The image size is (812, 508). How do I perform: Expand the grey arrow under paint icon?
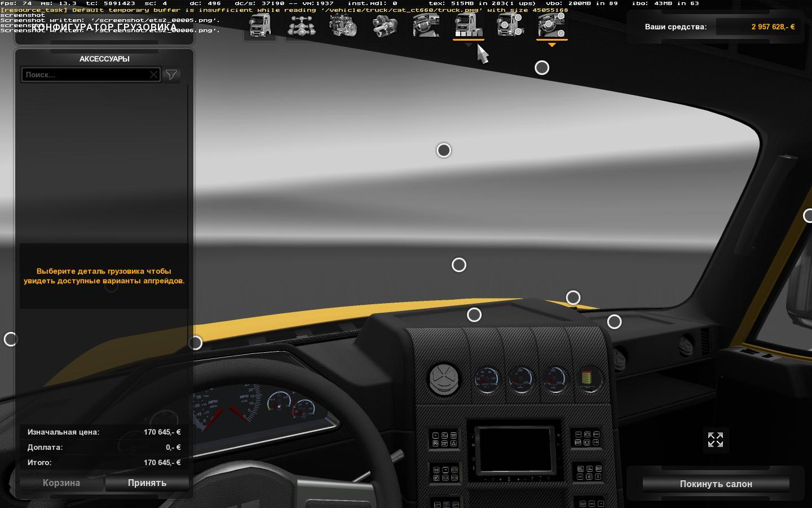click(x=469, y=45)
